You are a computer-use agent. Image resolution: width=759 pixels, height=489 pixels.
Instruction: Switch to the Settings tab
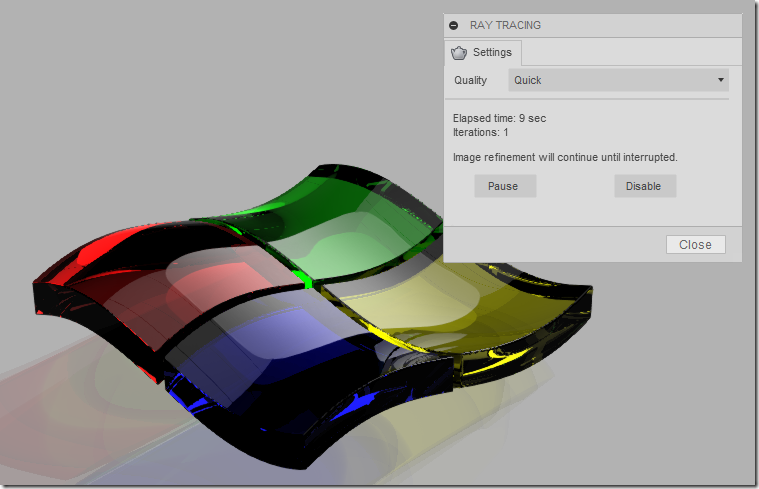(x=483, y=52)
